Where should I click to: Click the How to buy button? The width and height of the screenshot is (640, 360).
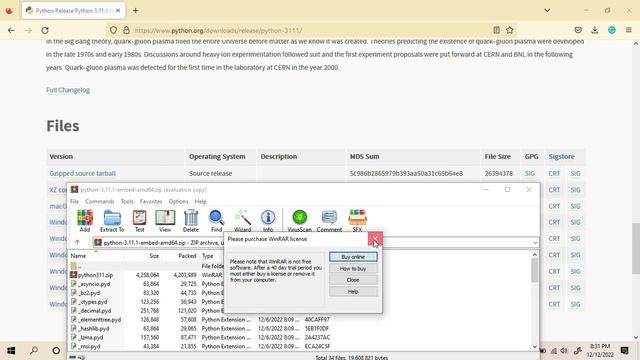pyautogui.click(x=353, y=269)
